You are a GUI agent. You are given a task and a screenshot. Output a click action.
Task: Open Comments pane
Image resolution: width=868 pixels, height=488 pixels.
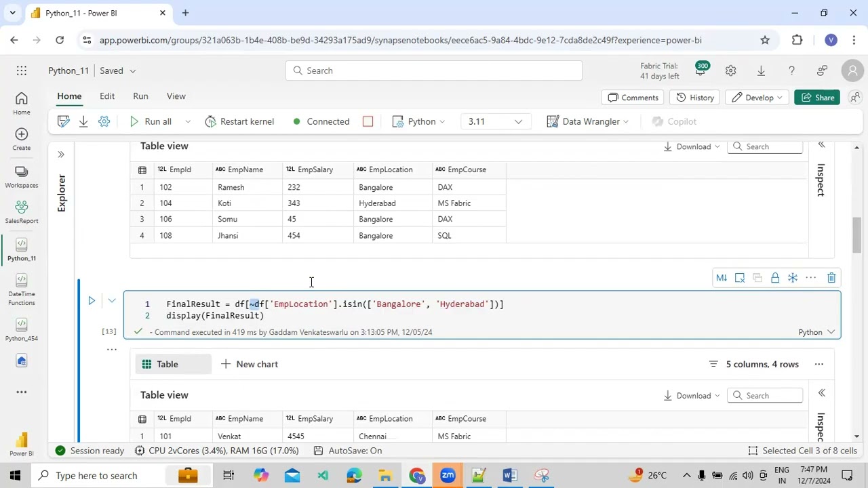pos(633,98)
